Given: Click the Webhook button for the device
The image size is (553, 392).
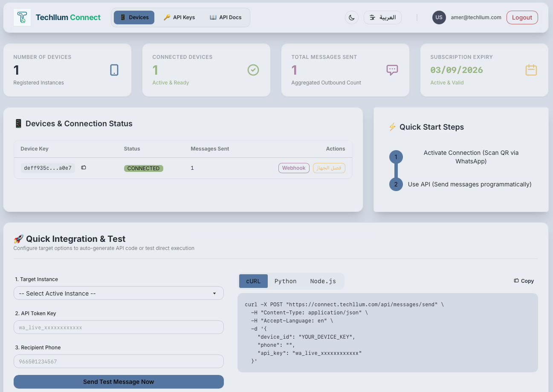Looking at the screenshot, I should click(x=294, y=168).
